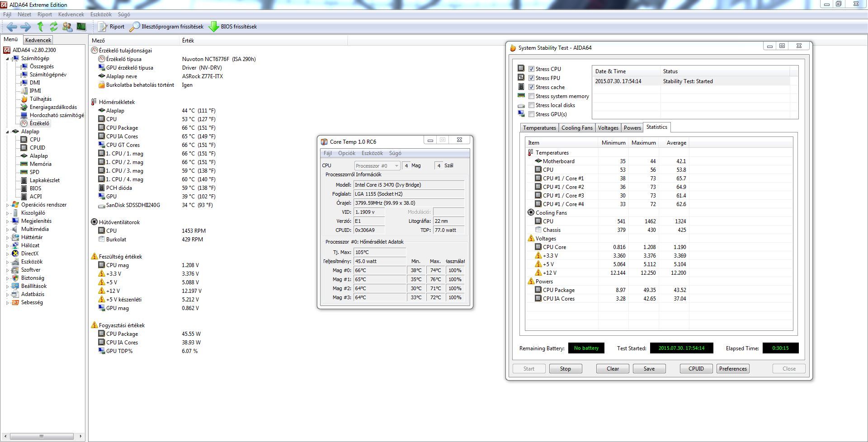Click the Back arrow toolbar icon
This screenshot has height=442, width=868.
point(12,27)
